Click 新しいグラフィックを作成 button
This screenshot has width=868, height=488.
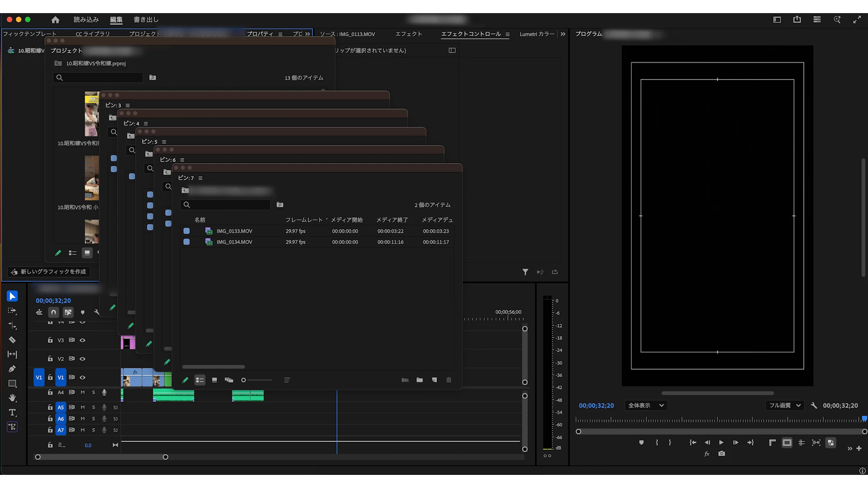point(49,272)
